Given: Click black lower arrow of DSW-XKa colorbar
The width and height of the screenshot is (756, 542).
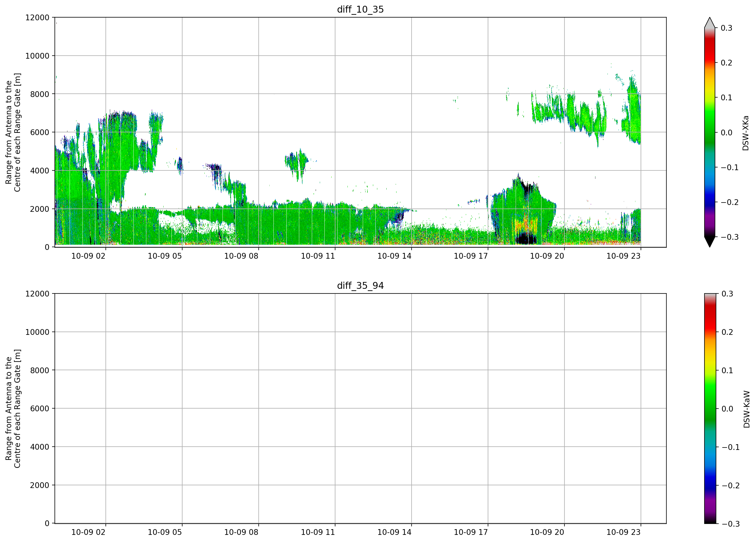Looking at the screenshot, I should coord(710,242).
